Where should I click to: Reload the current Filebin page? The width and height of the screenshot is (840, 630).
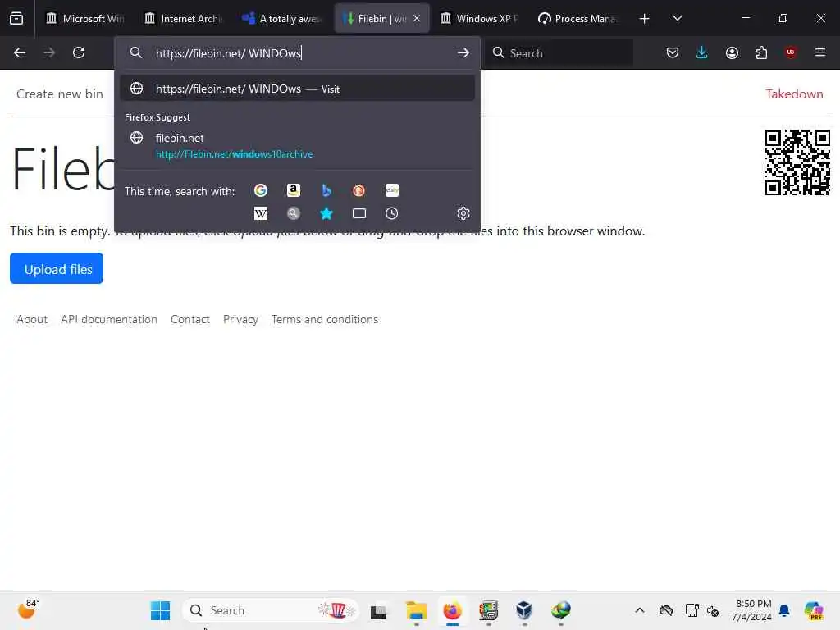coord(79,52)
